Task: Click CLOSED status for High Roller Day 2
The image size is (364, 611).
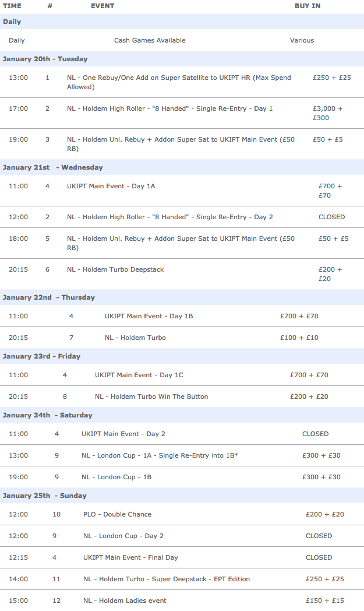Action: pyautogui.click(x=332, y=217)
